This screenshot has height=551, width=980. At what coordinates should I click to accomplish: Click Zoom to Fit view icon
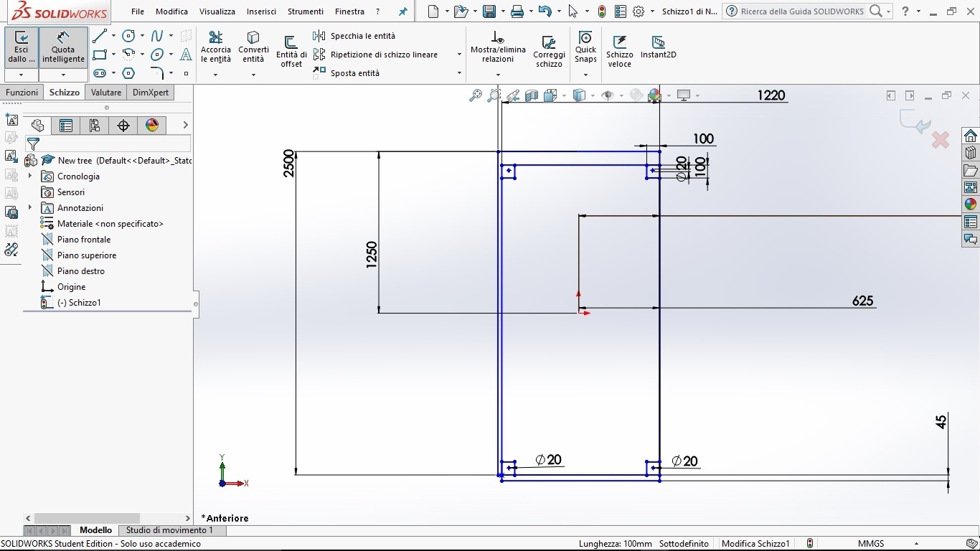[475, 95]
